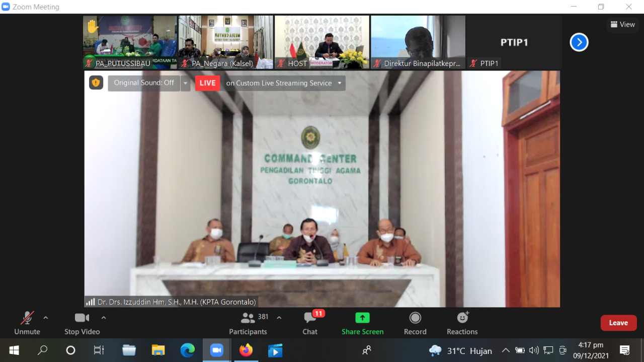The width and height of the screenshot is (644, 362).
Task: Open the Participants list
Action: pyautogui.click(x=248, y=323)
